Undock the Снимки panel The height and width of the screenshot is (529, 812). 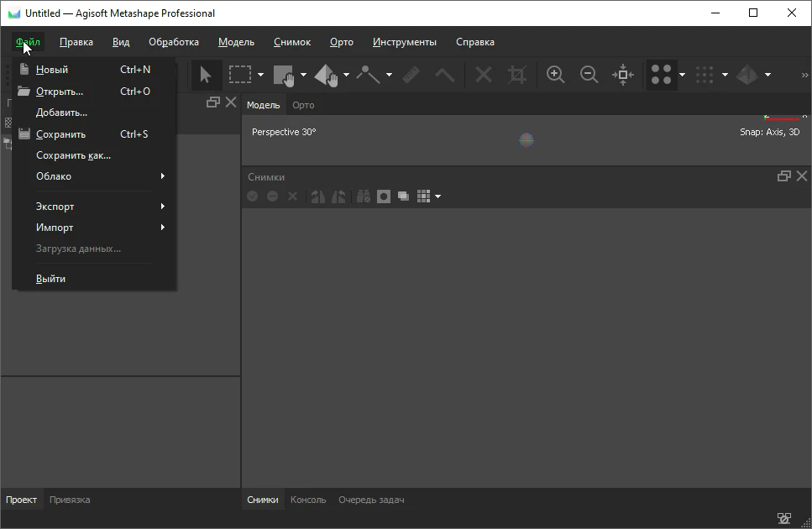784,176
